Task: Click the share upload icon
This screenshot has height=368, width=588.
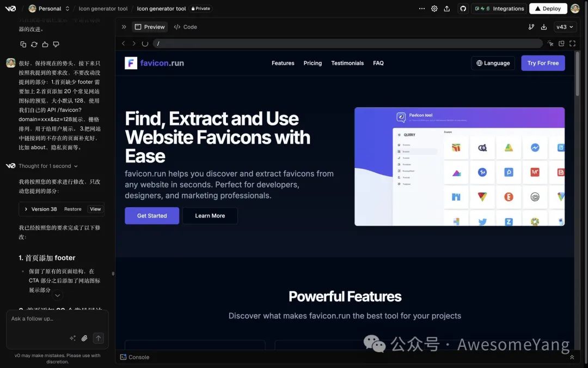Action: point(446,8)
